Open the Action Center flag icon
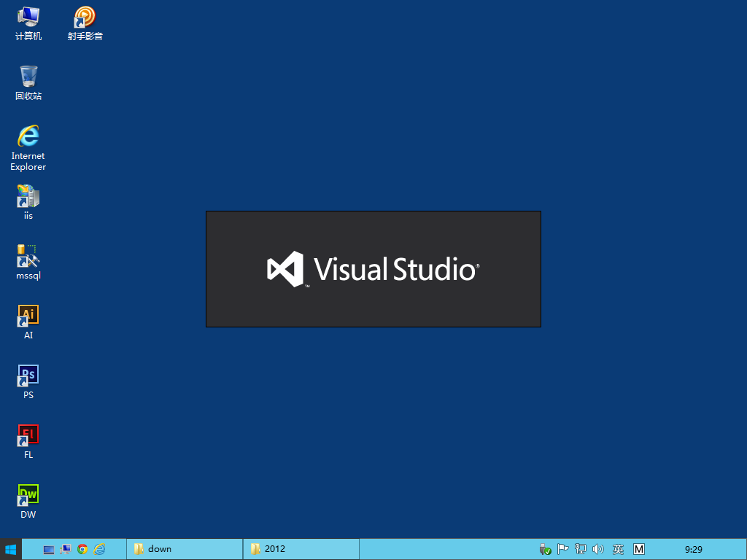Image resolution: width=747 pixels, height=560 pixels. [562, 550]
